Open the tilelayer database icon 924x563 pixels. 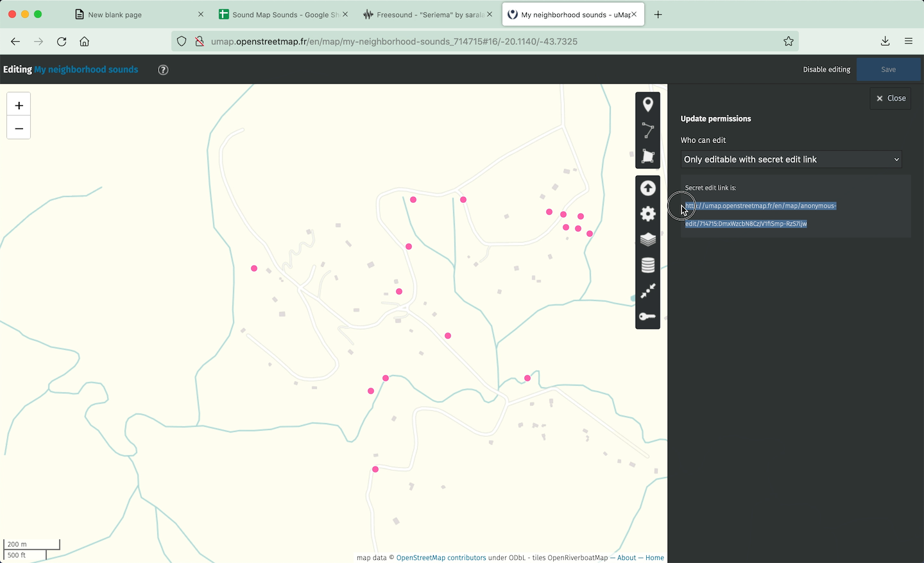[647, 265]
